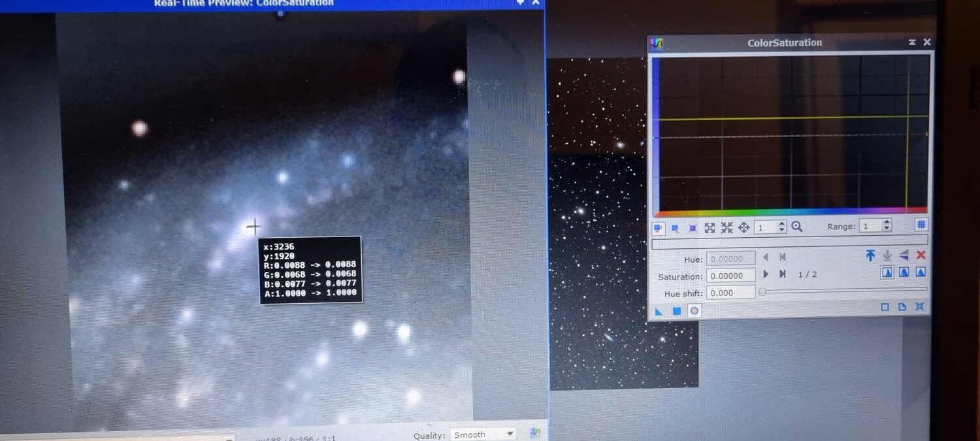
Task: Click the pixel readout tooltip in preview
Action: [310, 270]
